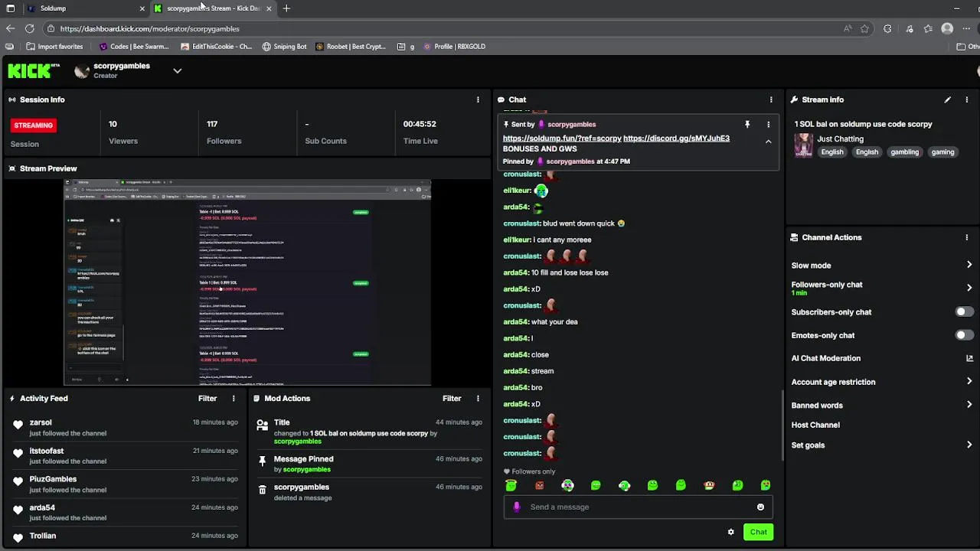Expand Account age restriction settings
980x551 pixels.
pos(969,381)
